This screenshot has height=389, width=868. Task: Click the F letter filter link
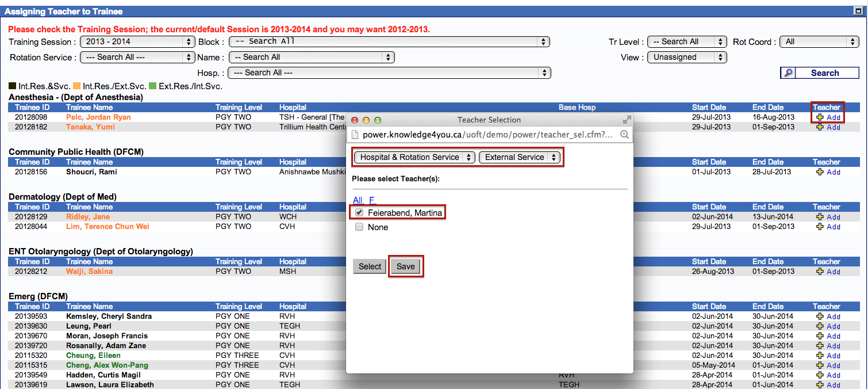click(x=372, y=200)
